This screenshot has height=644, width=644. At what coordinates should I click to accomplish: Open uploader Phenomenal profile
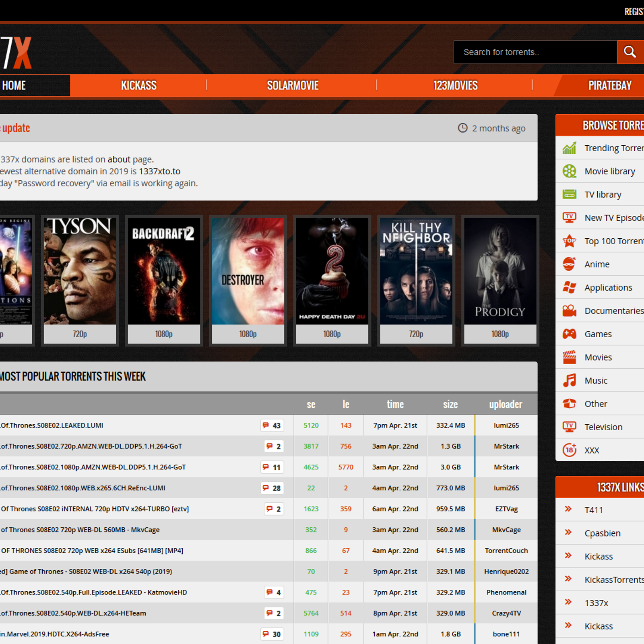tap(506, 592)
